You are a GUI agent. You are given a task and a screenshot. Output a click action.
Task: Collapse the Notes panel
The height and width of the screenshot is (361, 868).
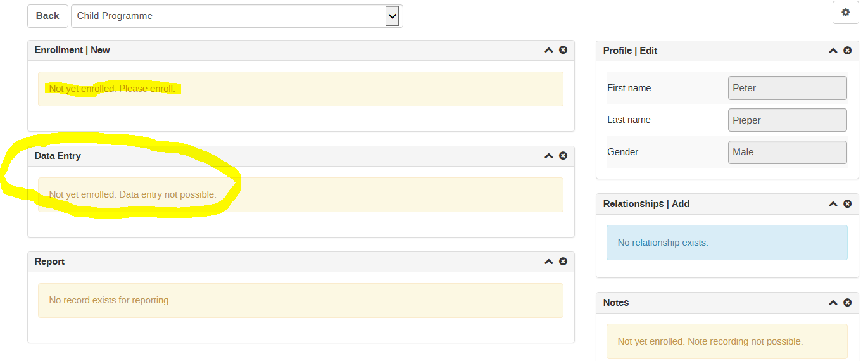pos(833,303)
